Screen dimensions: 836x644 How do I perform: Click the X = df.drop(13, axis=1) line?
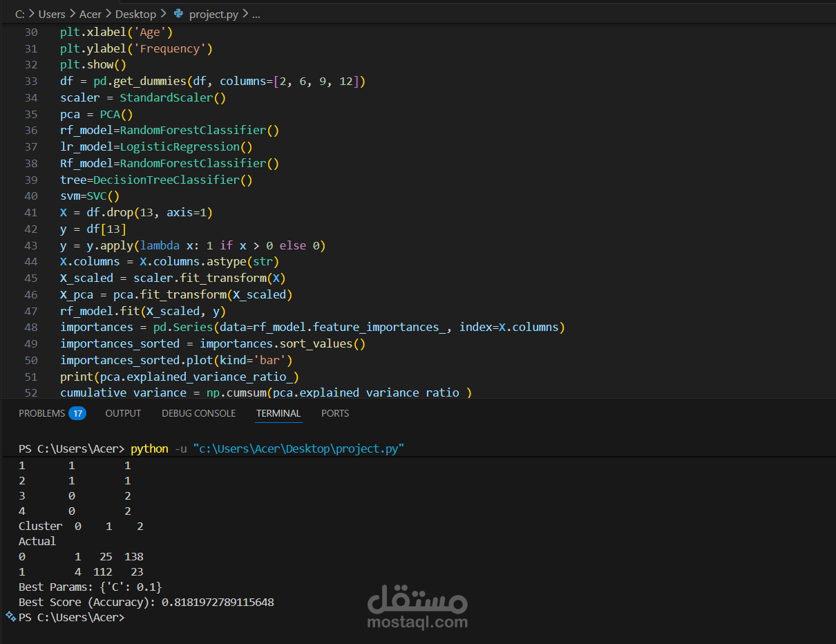136,212
